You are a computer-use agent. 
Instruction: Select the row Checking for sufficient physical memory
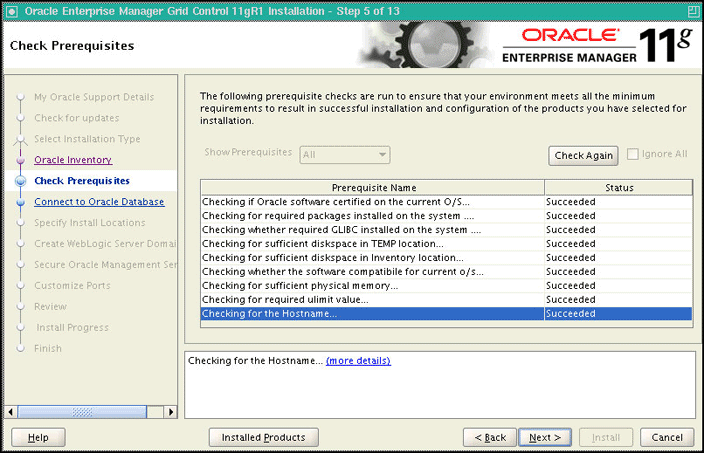(446, 286)
